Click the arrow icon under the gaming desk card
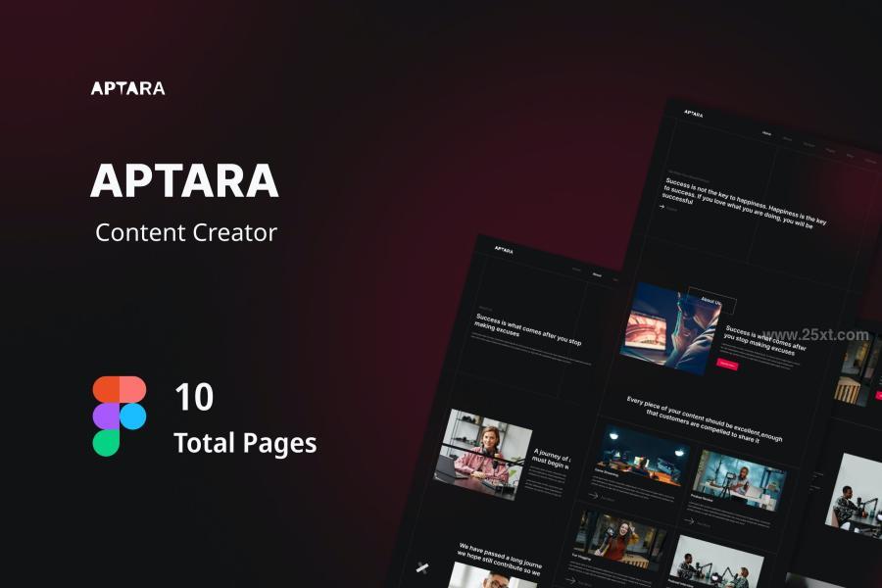The width and height of the screenshot is (882, 588). point(593,495)
